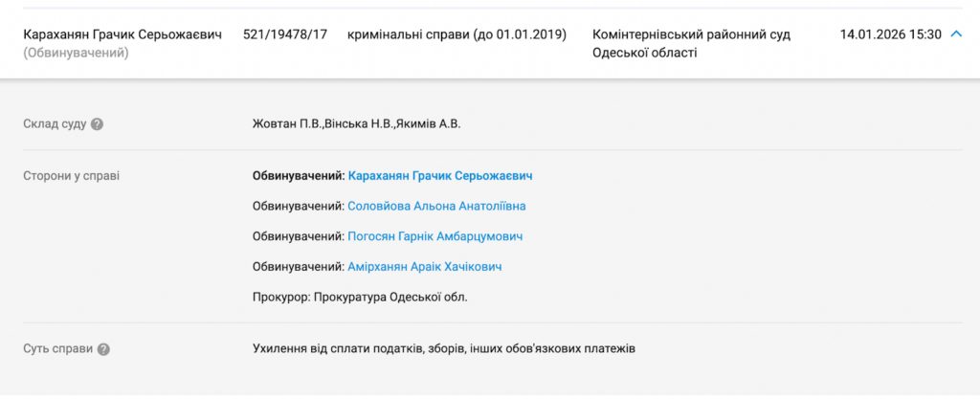Click the bold Обвинувачений: party label

pos(298,176)
